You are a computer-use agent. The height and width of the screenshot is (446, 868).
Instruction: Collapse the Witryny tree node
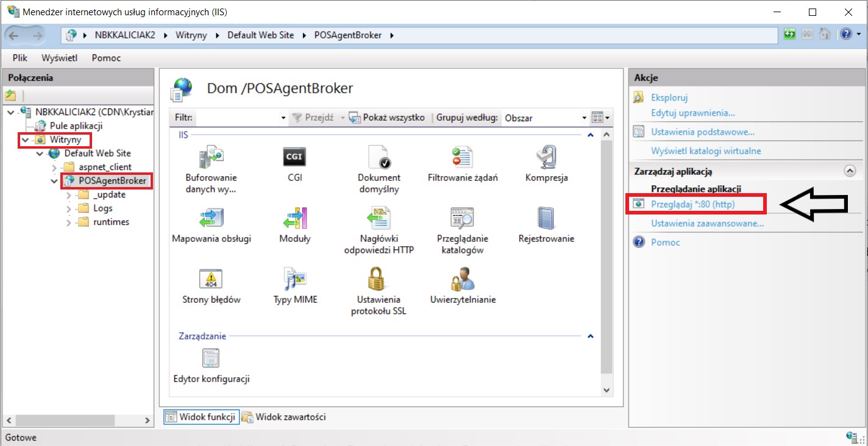tap(24, 140)
